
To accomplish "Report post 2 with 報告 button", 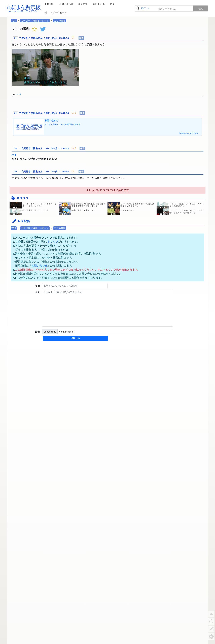I will [x=82, y=113].
